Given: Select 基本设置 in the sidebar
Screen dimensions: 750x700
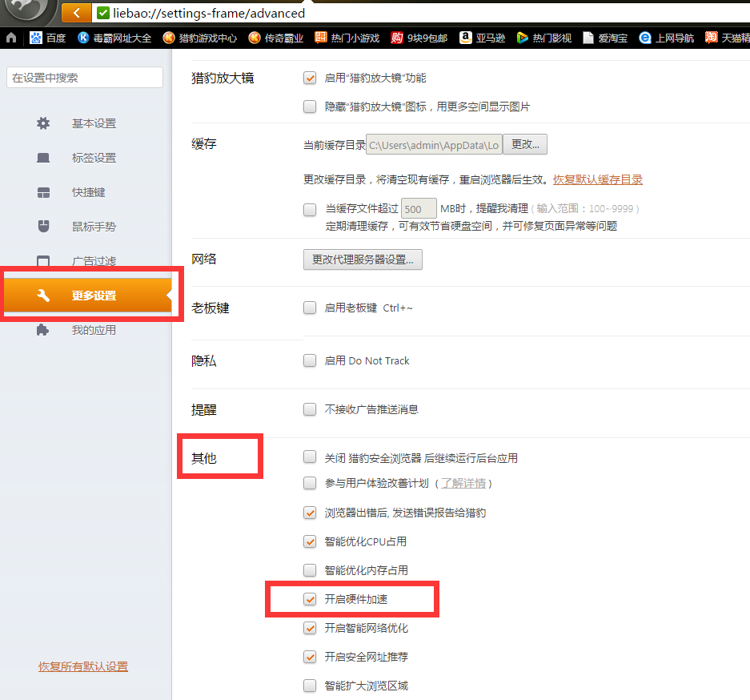Looking at the screenshot, I should pyautogui.click(x=94, y=123).
